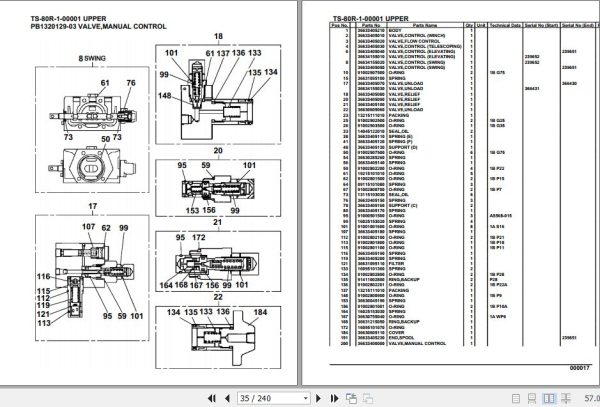This screenshot has width=600, height=407.
Task: Click the previous view icon
Action: click(351, 398)
